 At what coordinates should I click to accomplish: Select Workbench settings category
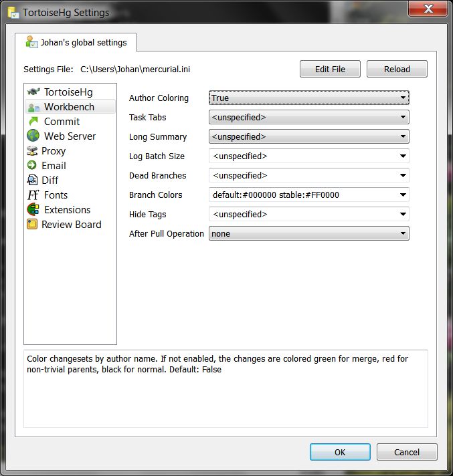coord(70,107)
